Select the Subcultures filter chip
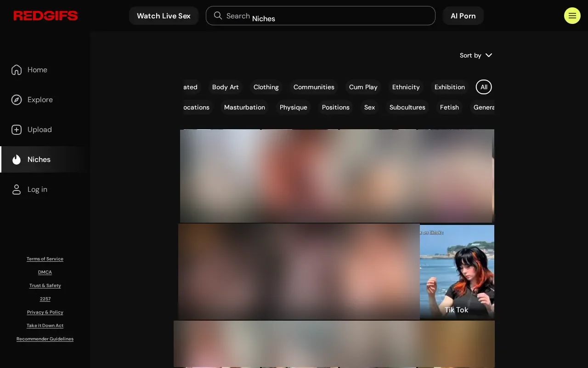 click(x=407, y=107)
